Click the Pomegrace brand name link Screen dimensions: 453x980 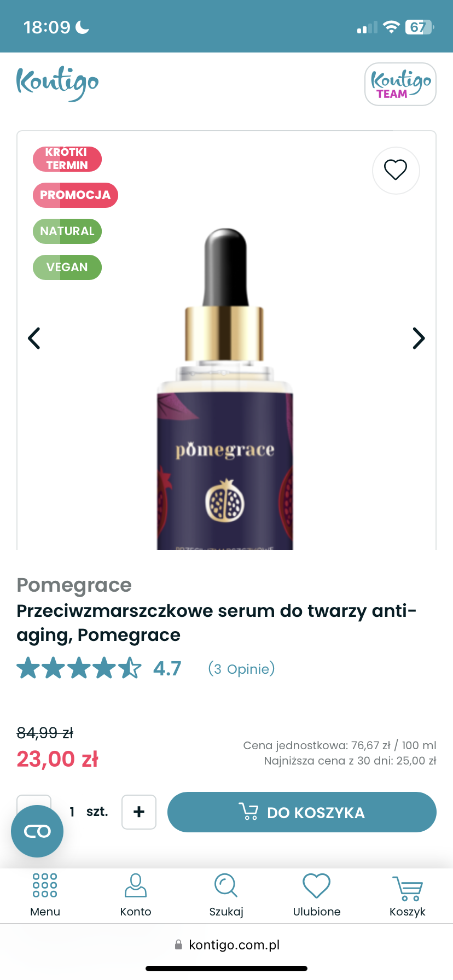pos(74,585)
